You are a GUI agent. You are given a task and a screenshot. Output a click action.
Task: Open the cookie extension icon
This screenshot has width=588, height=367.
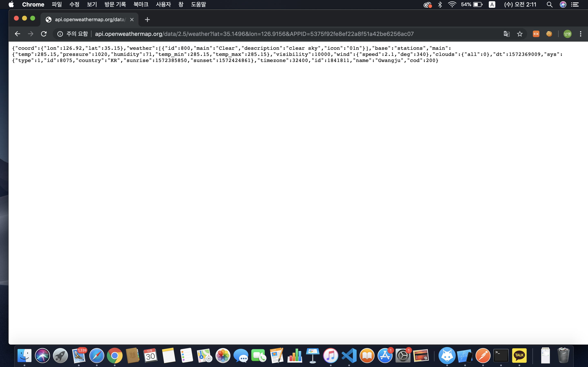pyautogui.click(x=549, y=34)
